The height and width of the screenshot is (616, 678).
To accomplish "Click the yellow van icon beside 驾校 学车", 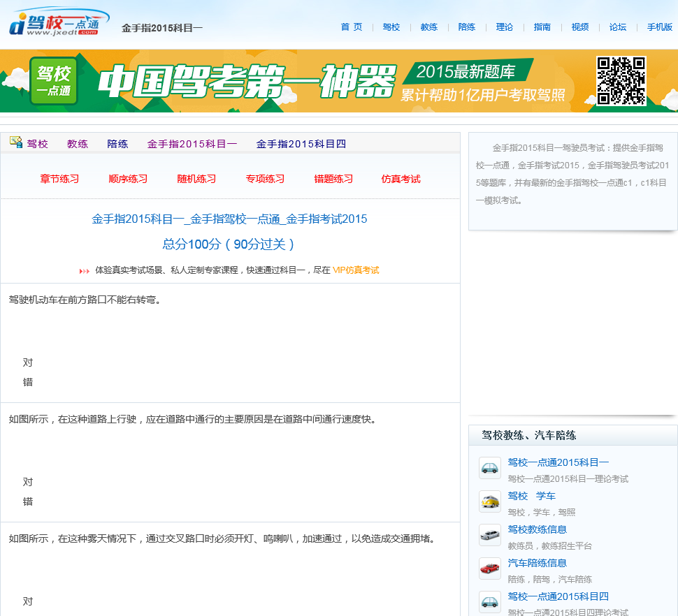I will click(x=490, y=501).
